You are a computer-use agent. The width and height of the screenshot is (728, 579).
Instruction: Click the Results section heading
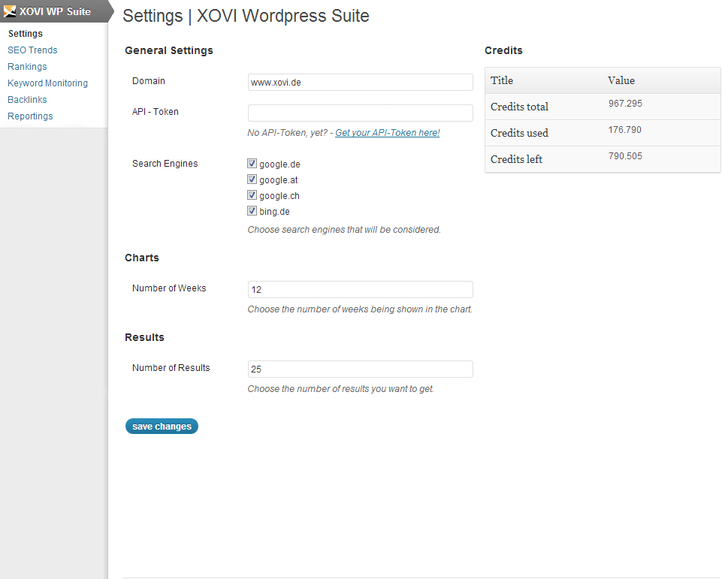[144, 337]
